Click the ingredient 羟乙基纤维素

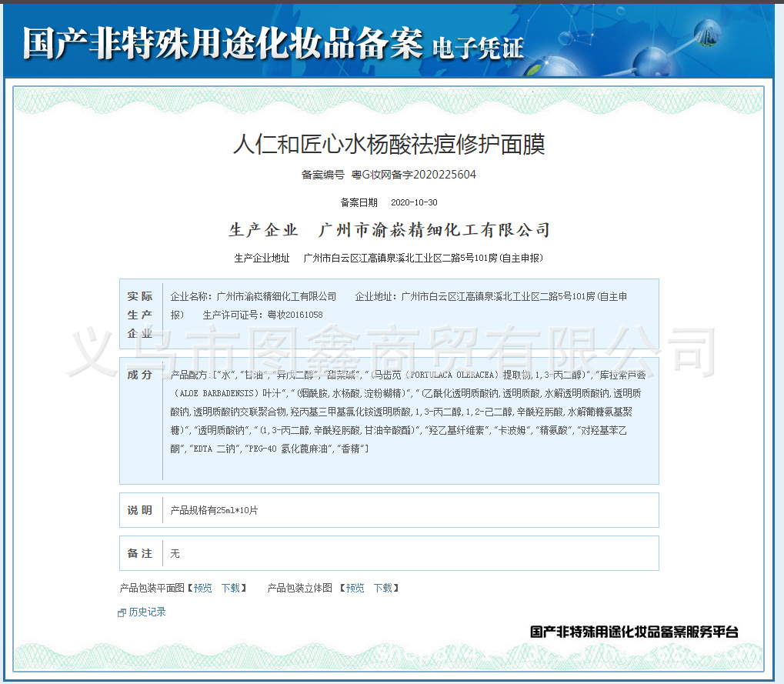point(456,431)
